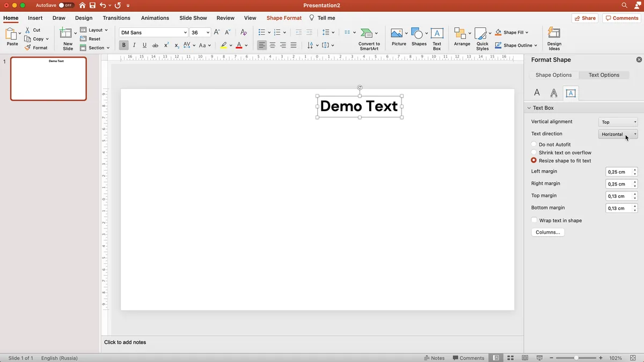Align text right
The height and width of the screenshot is (362, 644).
coord(283,46)
